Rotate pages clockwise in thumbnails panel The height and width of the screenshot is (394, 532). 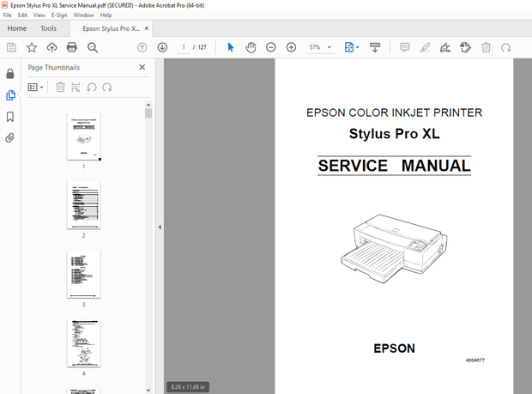tap(107, 88)
